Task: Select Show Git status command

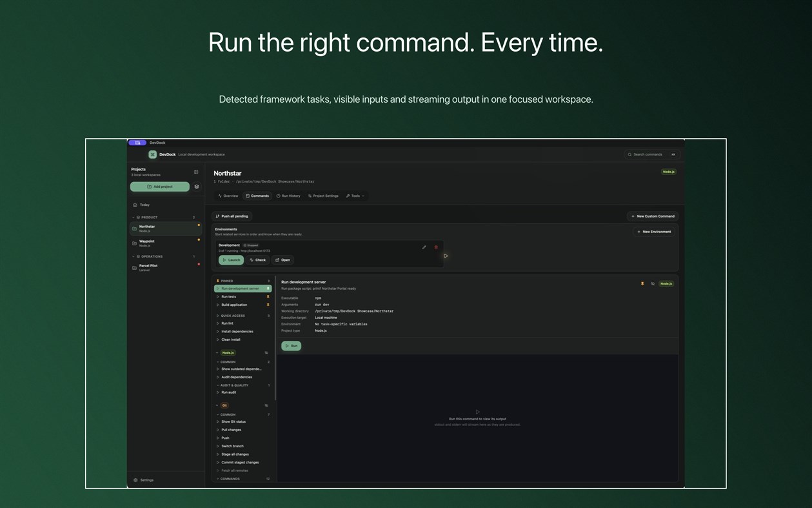Action: 243,422
